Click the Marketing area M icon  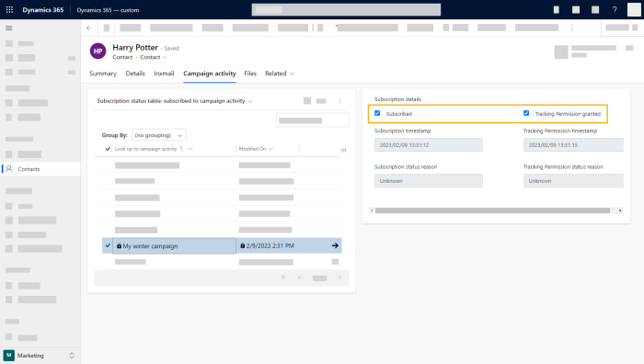click(8, 355)
